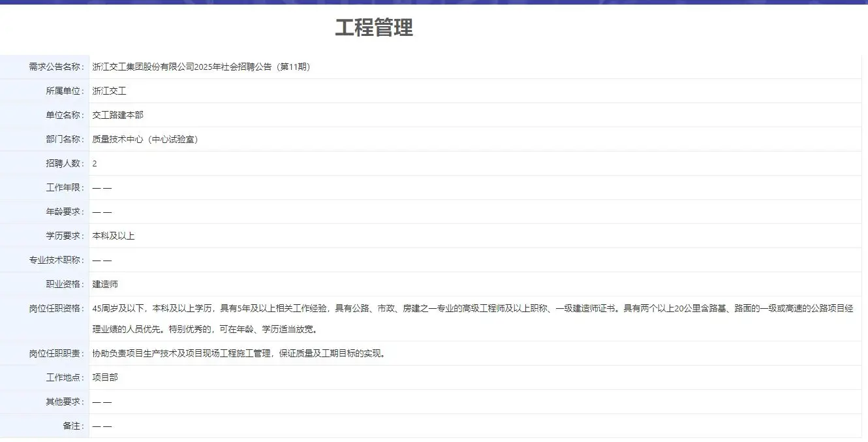Click the 职业资格 value 建造师
This screenshot has height=442, width=868.
tap(105, 284)
